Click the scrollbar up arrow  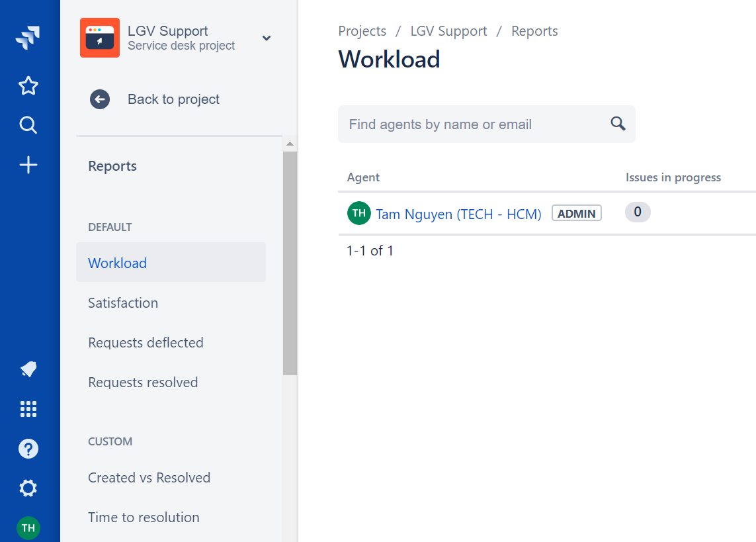[289, 144]
